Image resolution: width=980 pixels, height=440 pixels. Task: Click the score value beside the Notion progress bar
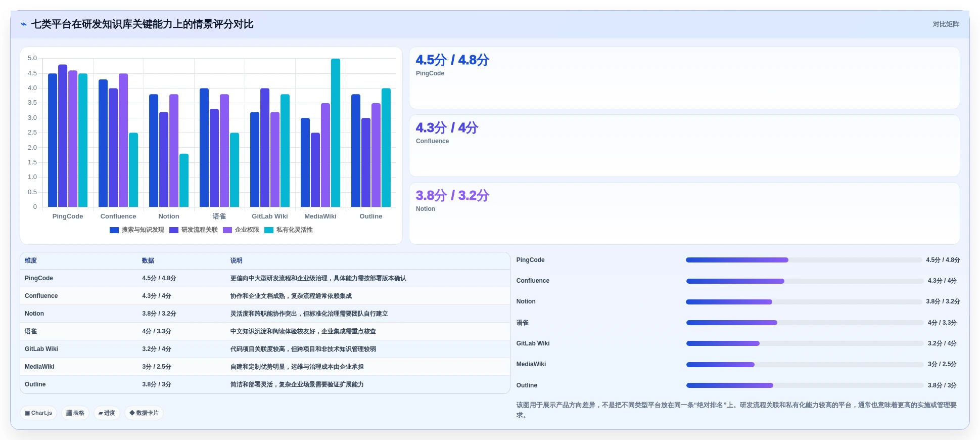pyautogui.click(x=943, y=301)
